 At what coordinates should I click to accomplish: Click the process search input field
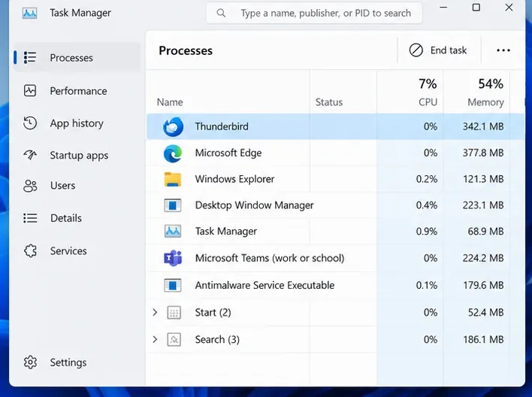point(314,14)
